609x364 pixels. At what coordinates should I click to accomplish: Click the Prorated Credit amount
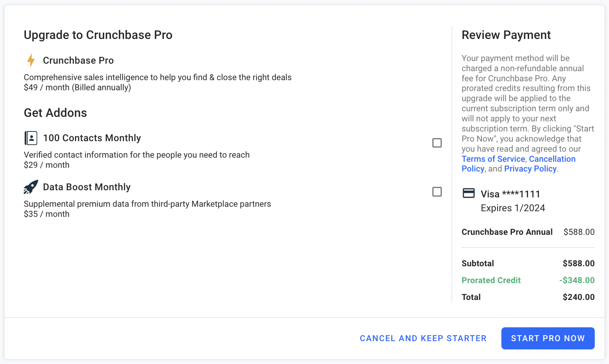577,280
